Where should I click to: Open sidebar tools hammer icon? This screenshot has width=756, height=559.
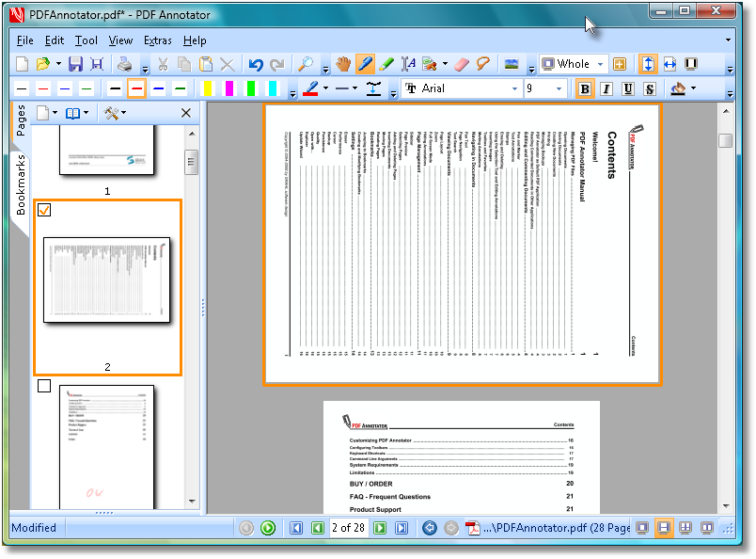click(111, 113)
